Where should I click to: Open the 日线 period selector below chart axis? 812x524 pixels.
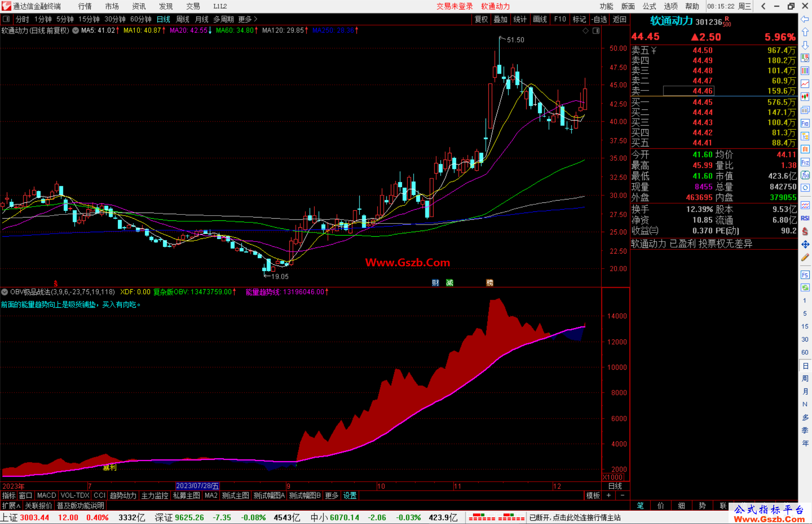point(615,486)
